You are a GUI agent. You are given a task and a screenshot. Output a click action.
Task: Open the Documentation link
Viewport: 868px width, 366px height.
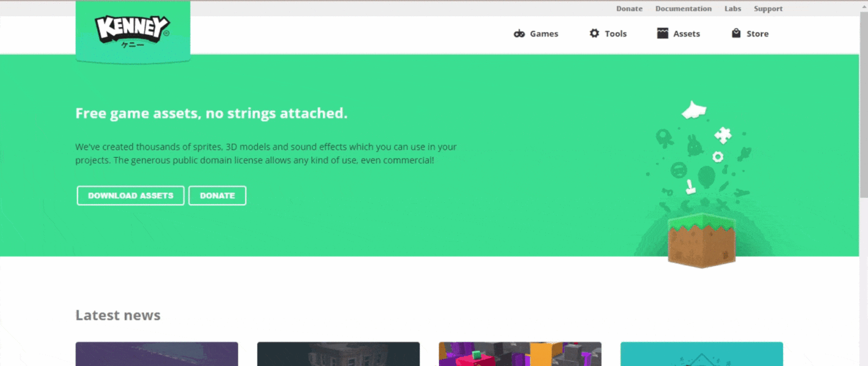click(x=684, y=9)
